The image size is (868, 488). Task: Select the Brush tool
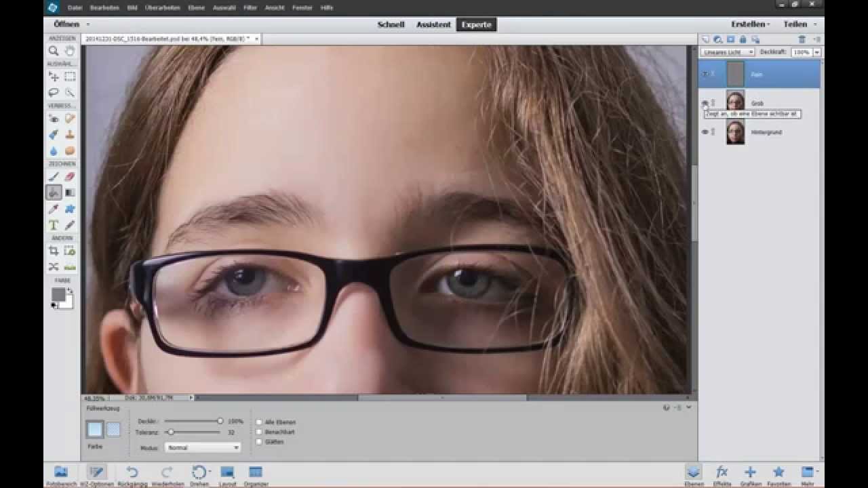53,176
